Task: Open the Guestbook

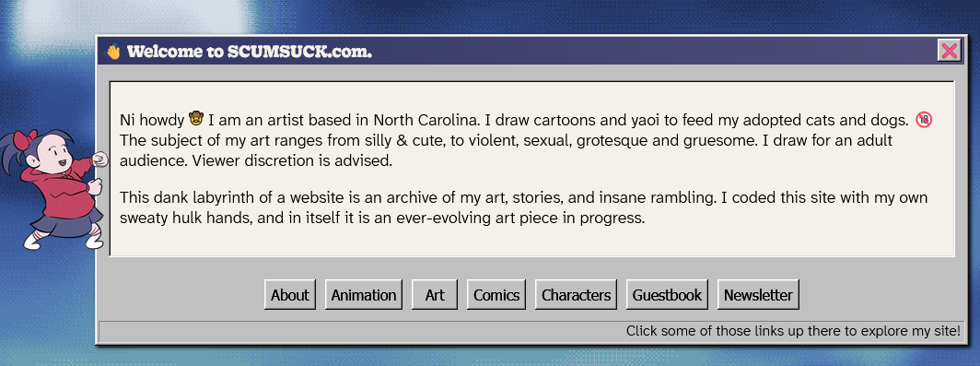Action: pos(667,295)
